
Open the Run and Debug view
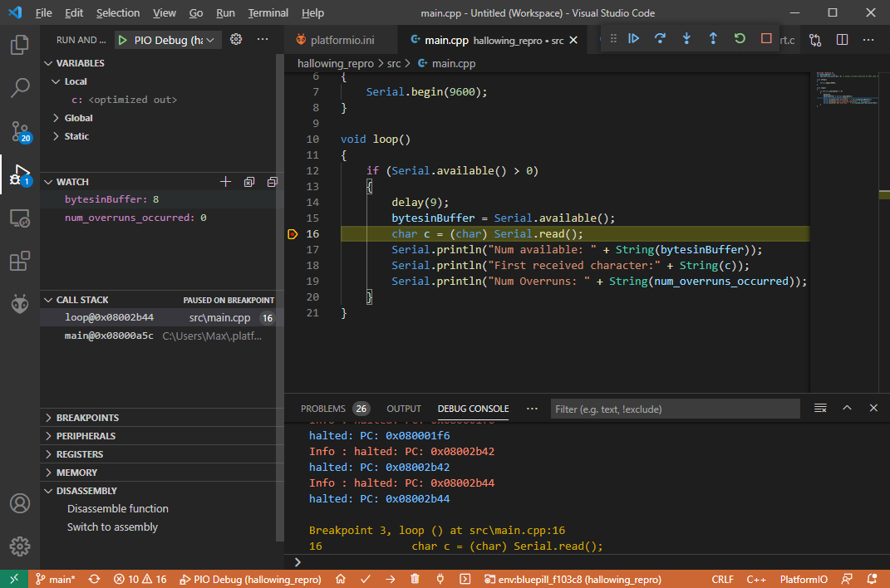coord(21,174)
